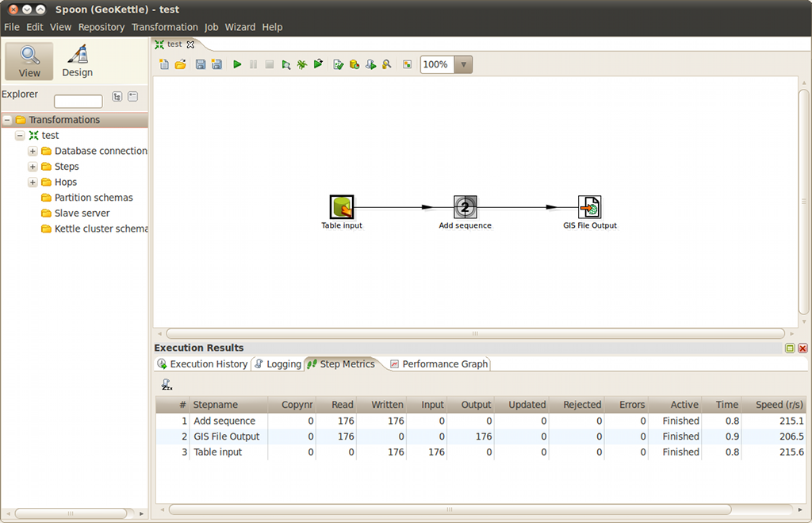Screen dimensions: 812x523
Task: Switch to Design perspective
Action: (77, 61)
